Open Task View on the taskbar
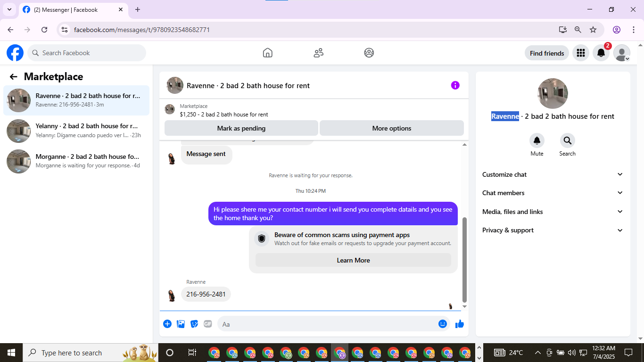 click(192, 353)
